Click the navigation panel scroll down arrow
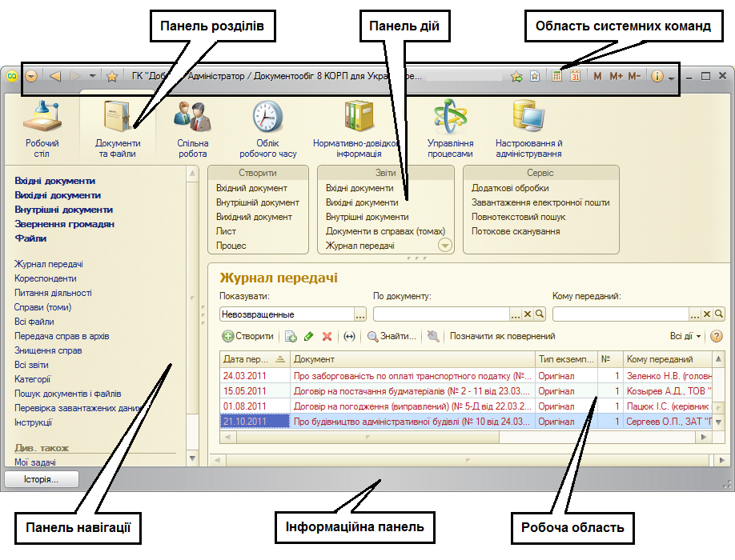 [x=192, y=458]
